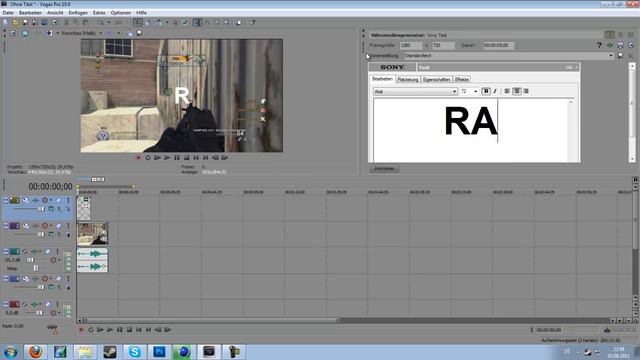Click the track FX icon on audio track 3
This screenshot has width=640, height=360.
point(34,251)
